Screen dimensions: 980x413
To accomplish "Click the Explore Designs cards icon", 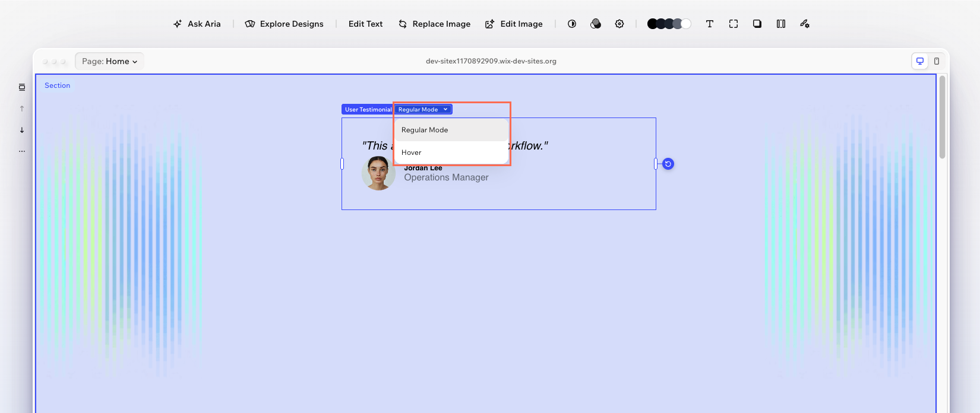I will pos(250,24).
